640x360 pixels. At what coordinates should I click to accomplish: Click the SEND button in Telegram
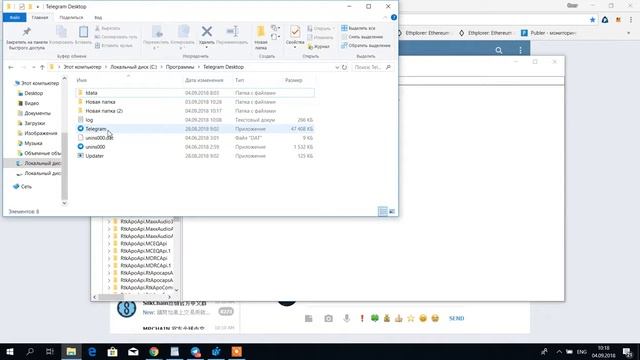pyautogui.click(x=456, y=318)
